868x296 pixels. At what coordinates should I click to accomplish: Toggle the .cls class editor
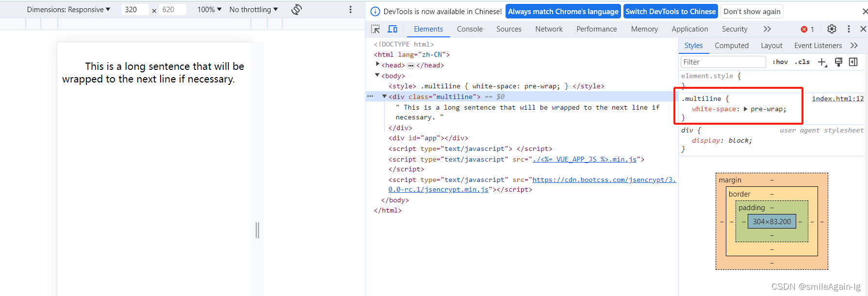[802, 62]
